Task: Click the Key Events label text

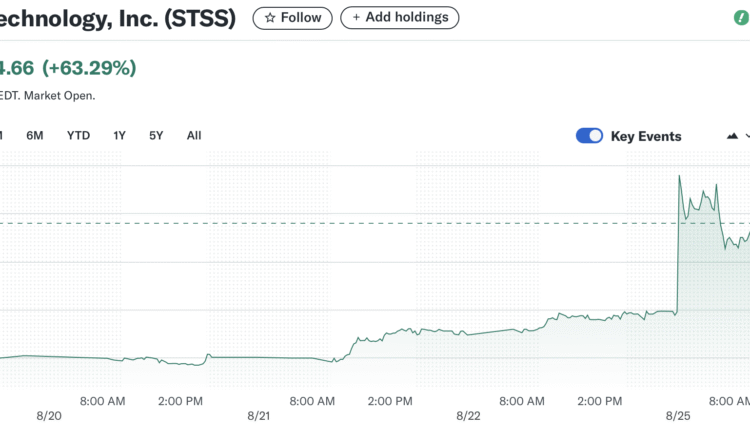Action: (646, 136)
